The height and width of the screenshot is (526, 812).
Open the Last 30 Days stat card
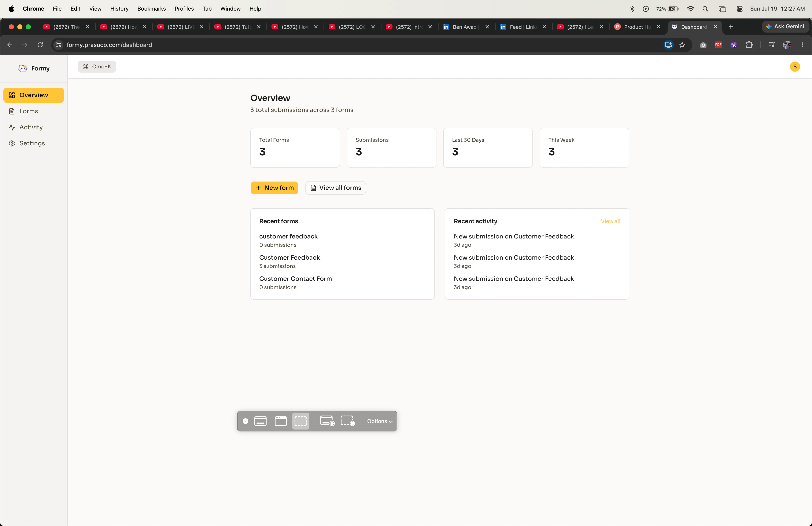click(x=488, y=147)
